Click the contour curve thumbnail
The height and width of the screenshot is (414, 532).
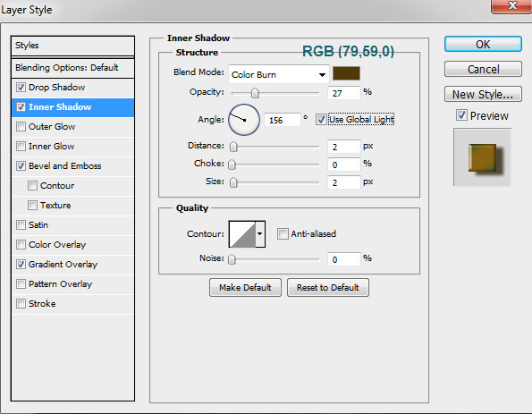click(x=242, y=234)
